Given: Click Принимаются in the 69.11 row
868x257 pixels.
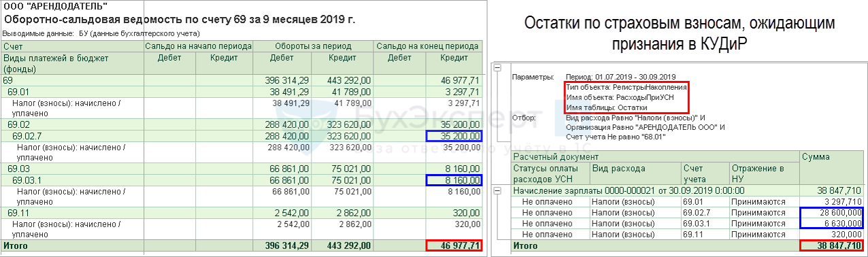Looking at the screenshot, I should pyautogui.click(x=758, y=234).
